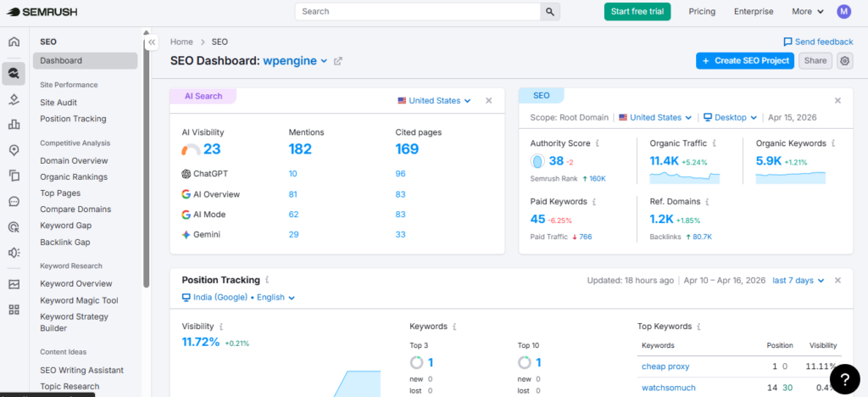The width and height of the screenshot is (868, 397).
Task: Click the Share button
Action: (815, 61)
